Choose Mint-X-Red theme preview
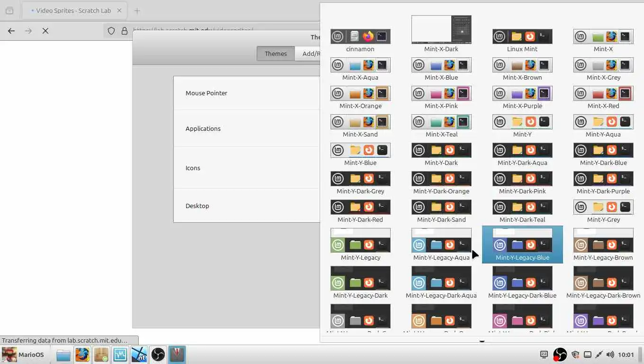The height and width of the screenshot is (364, 644). [x=603, y=93]
